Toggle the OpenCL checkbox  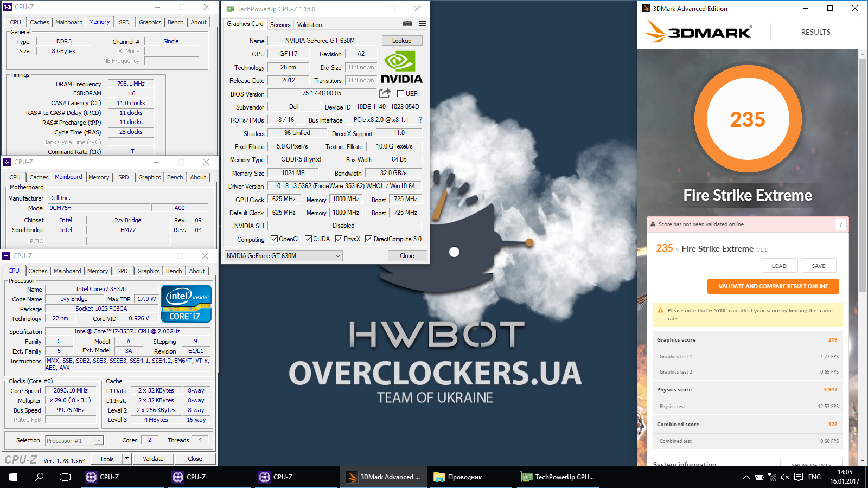274,239
